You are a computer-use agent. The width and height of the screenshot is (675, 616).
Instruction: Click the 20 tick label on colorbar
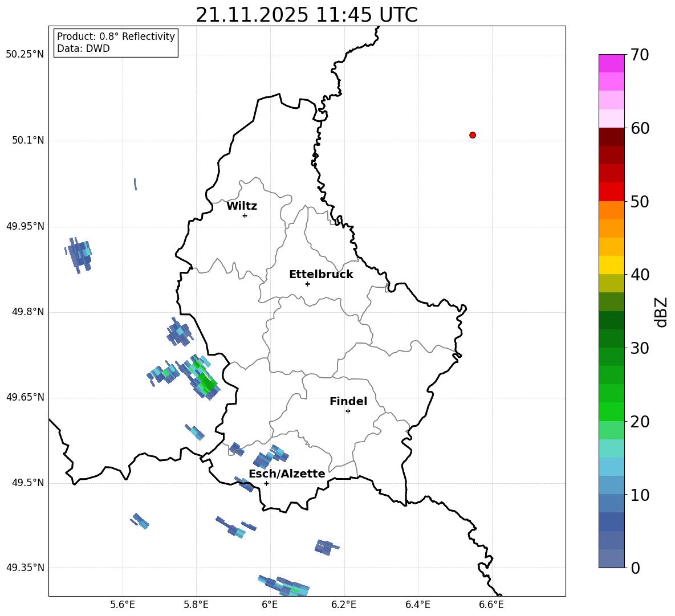(640, 422)
